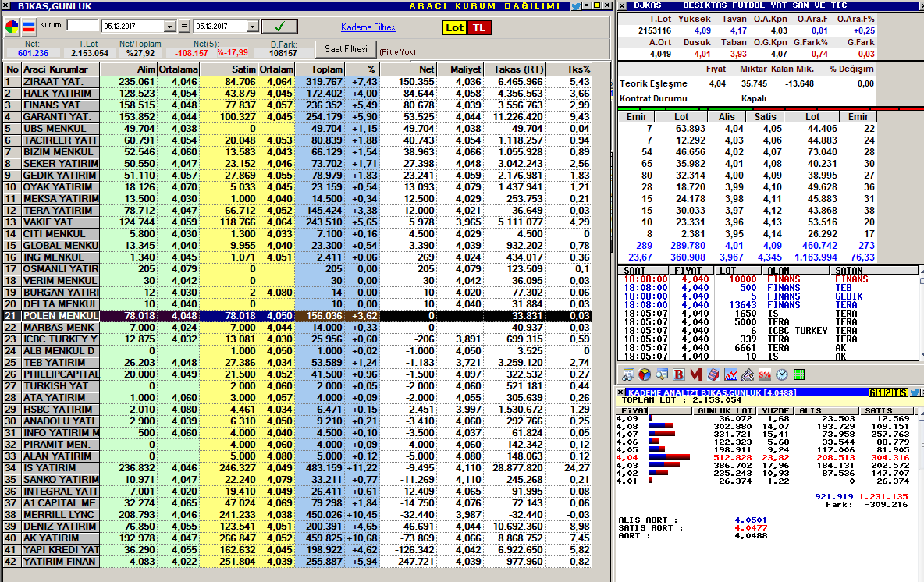Open the staircase price levels toolbar icon
This screenshot has height=582, width=924.
tap(713, 374)
